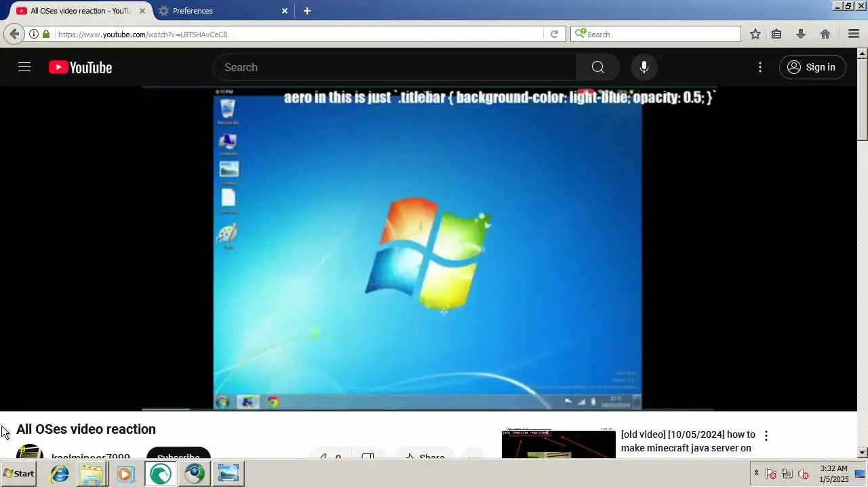Like the video with thumbs-up button
The width and height of the screenshot is (868, 488).
pyautogui.click(x=330, y=453)
